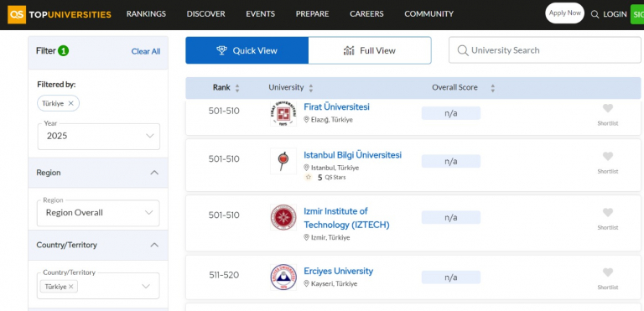Click the University Search field

click(x=544, y=50)
